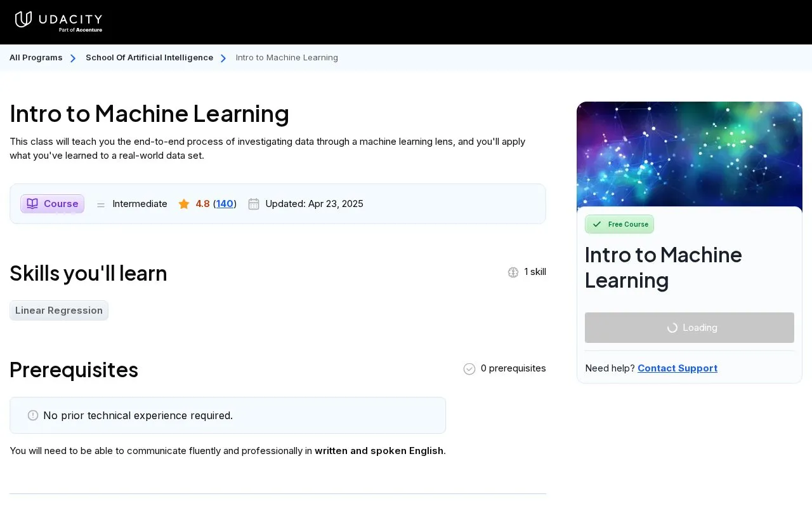Click the Free Course badge
The width and height of the screenshot is (812, 508).
(x=619, y=224)
